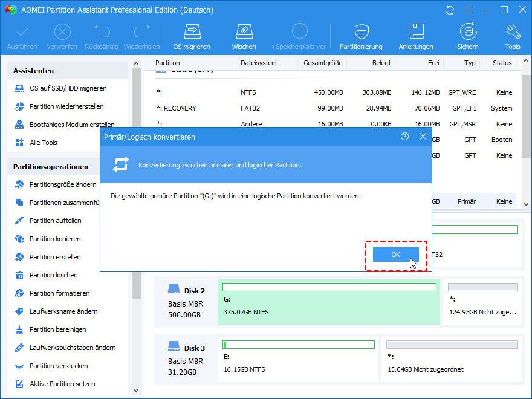Click the Frei column header

click(433, 63)
